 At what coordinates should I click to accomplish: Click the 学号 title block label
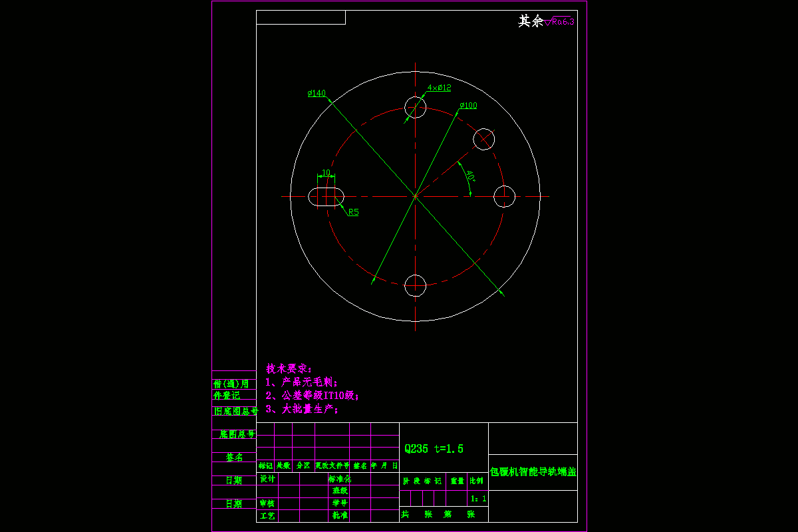[340, 503]
